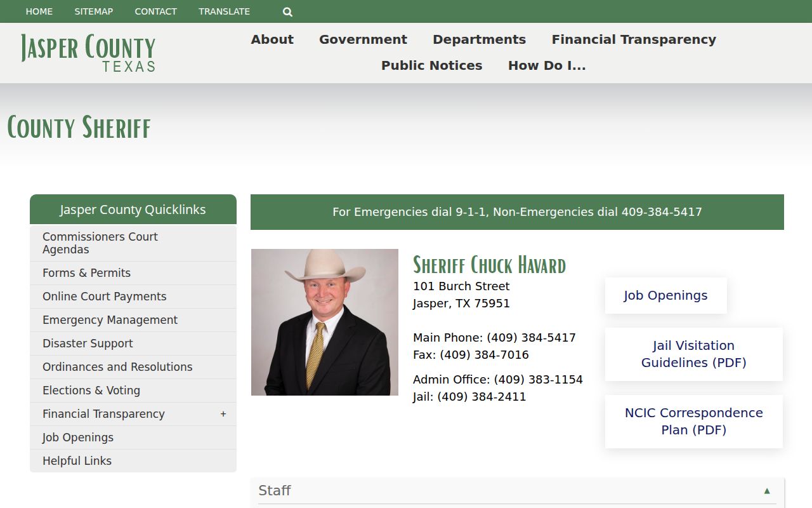Open Online Court Payments quicklink

[133, 297]
